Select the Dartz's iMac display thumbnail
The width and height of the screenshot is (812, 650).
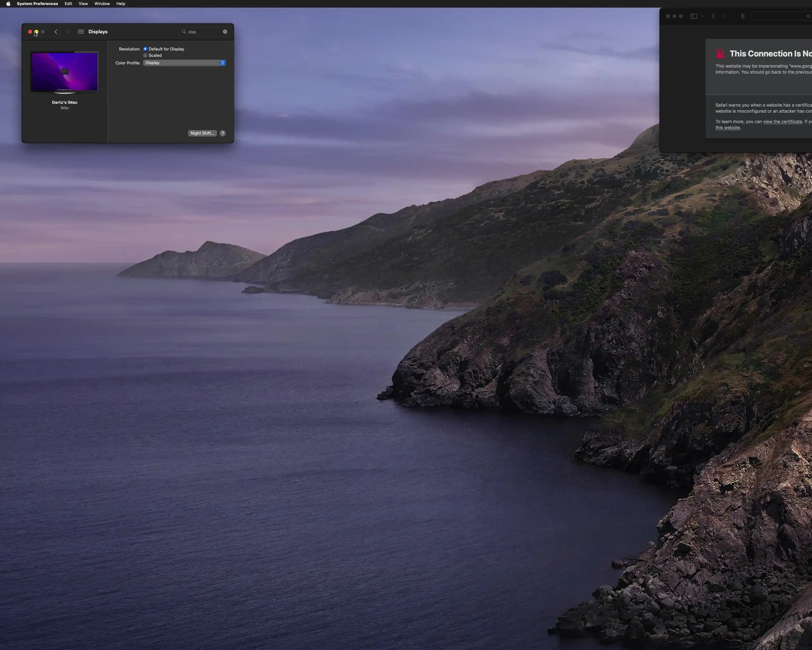pos(64,72)
